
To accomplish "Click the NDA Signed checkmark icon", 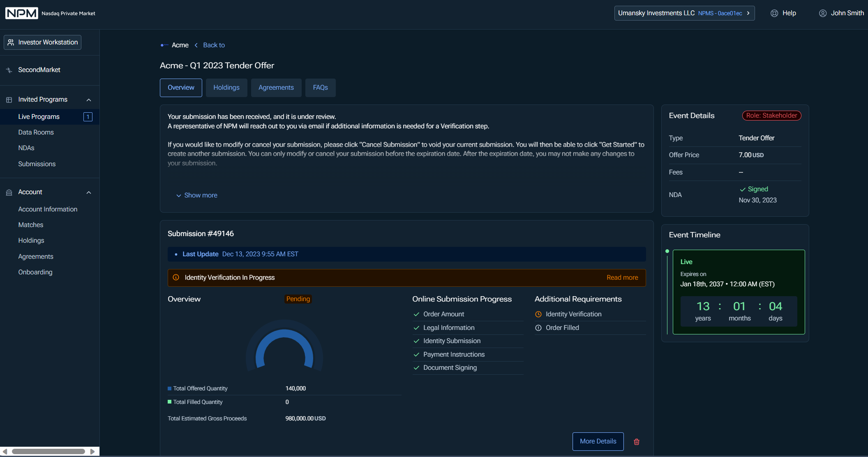I will 743,190.
